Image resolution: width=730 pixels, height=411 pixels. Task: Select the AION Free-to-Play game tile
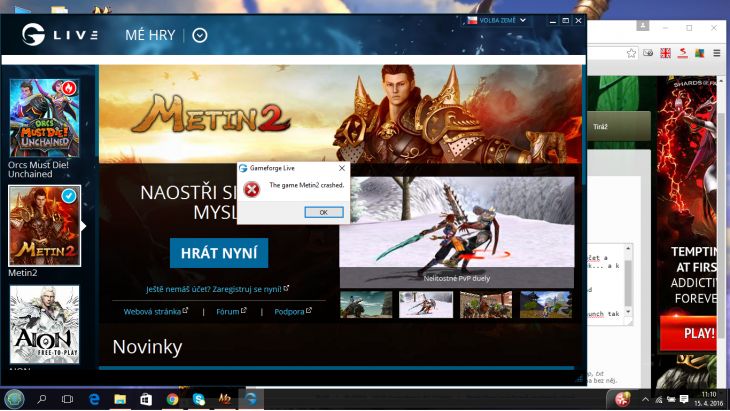point(44,324)
